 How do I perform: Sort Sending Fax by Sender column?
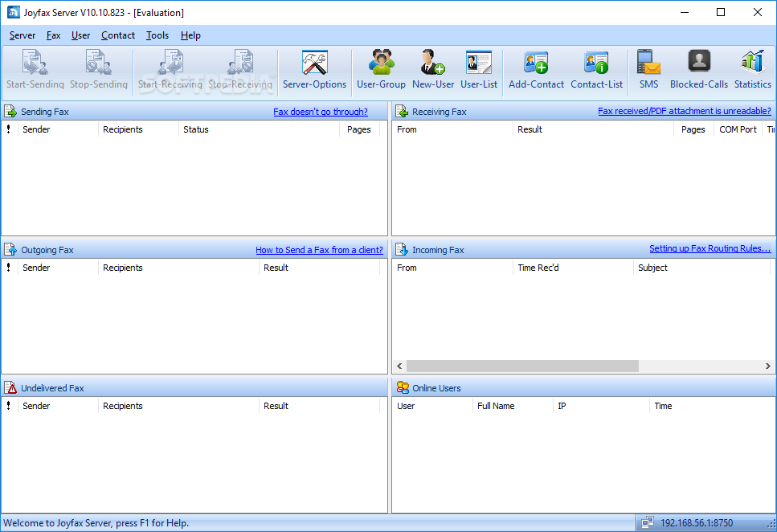click(59, 129)
